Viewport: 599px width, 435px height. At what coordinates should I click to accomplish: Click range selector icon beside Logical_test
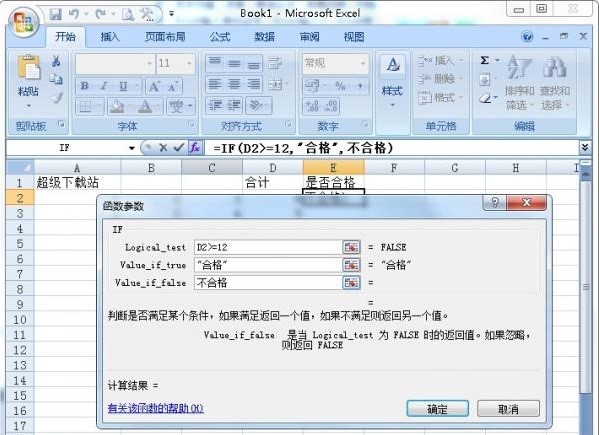pos(351,247)
